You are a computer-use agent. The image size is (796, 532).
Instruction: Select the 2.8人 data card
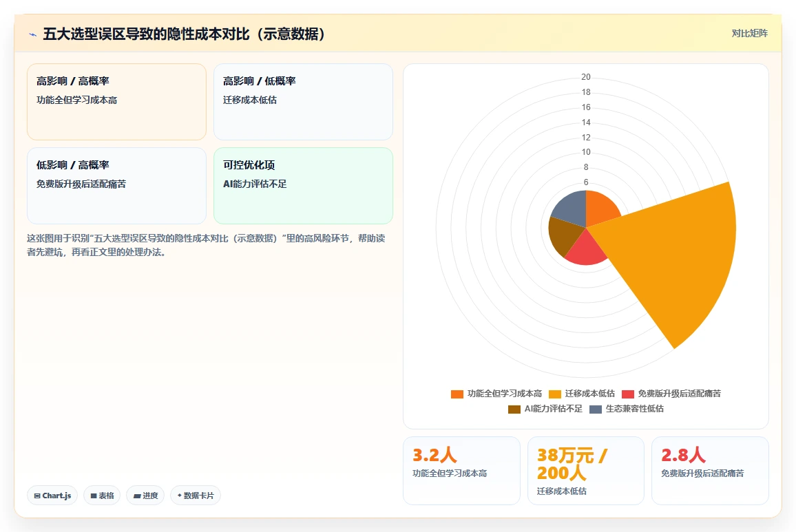pyautogui.click(x=710, y=471)
